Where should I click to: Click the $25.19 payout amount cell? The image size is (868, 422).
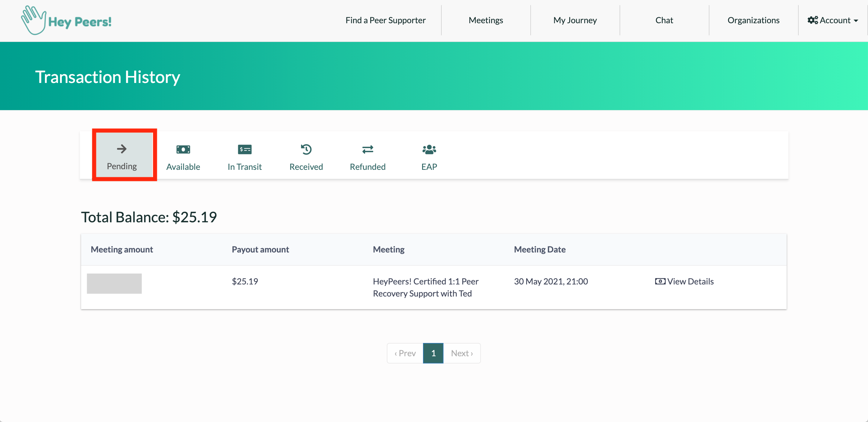click(x=245, y=281)
